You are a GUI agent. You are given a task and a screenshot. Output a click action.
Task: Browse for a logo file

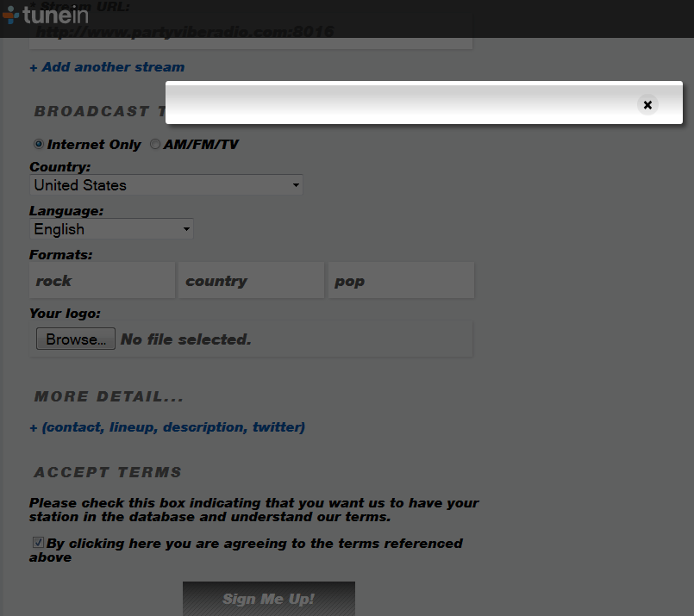click(76, 339)
